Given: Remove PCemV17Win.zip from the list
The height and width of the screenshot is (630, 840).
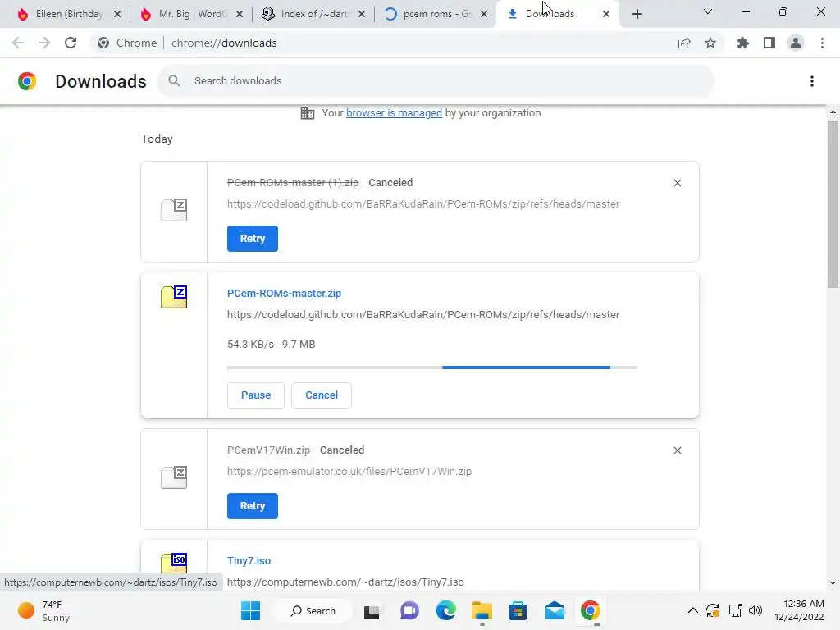Looking at the screenshot, I should point(677,450).
